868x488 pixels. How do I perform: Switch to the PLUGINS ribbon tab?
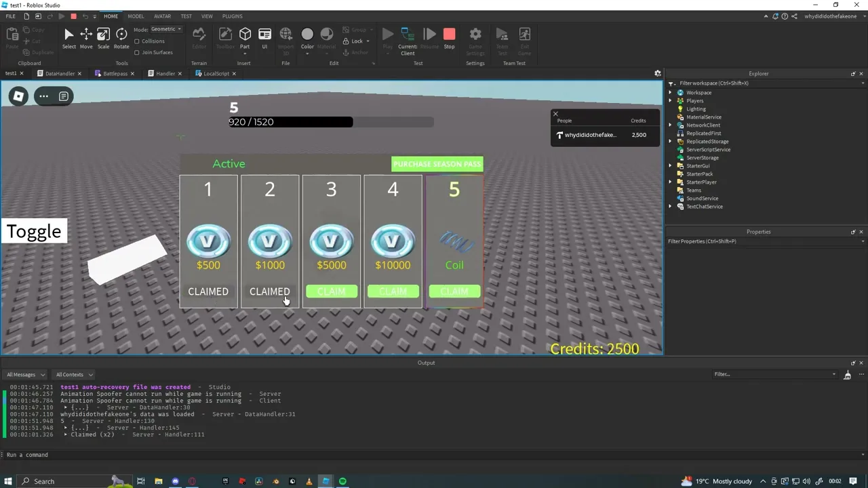233,16
